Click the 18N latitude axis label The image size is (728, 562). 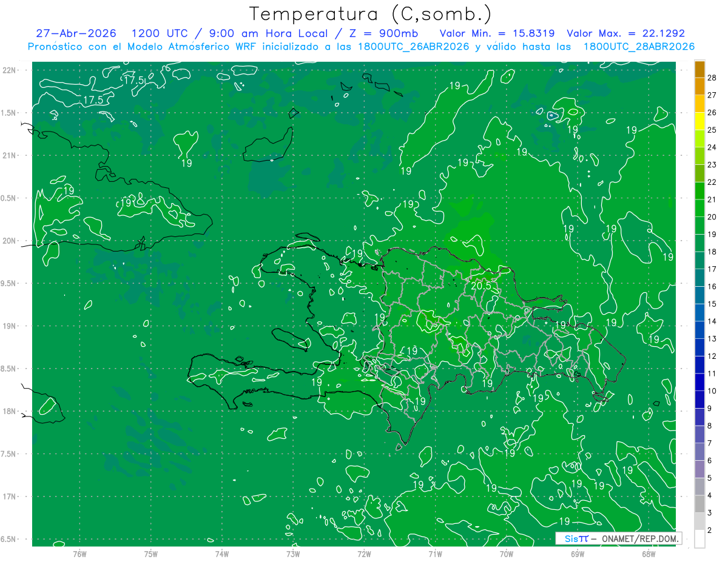9,411
